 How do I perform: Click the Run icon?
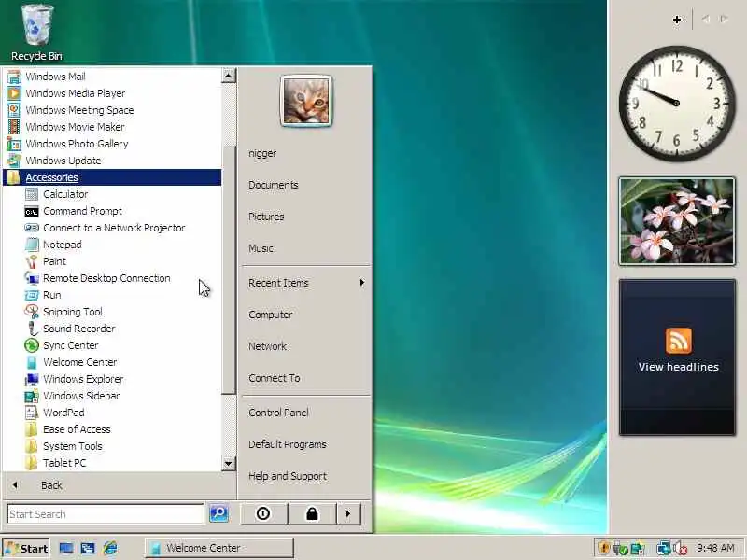click(32, 295)
